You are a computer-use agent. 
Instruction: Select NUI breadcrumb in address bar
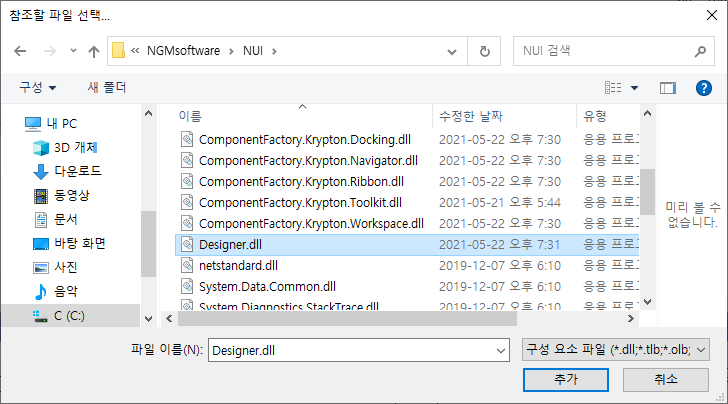(253, 51)
